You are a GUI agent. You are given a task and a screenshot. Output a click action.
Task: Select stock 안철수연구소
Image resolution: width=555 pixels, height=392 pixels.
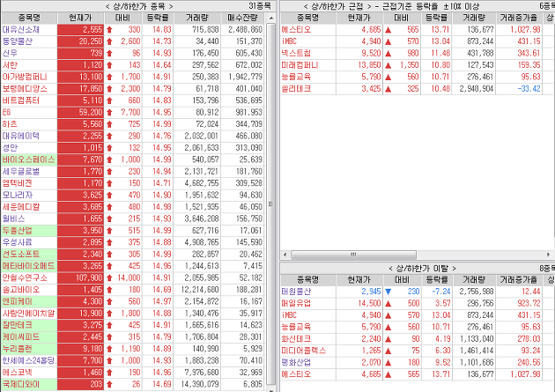pos(25,278)
